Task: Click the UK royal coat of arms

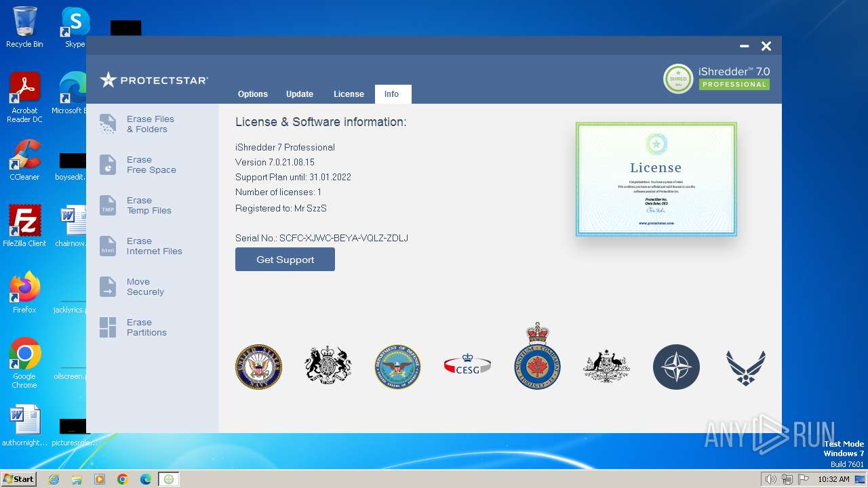Action: point(328,367)
